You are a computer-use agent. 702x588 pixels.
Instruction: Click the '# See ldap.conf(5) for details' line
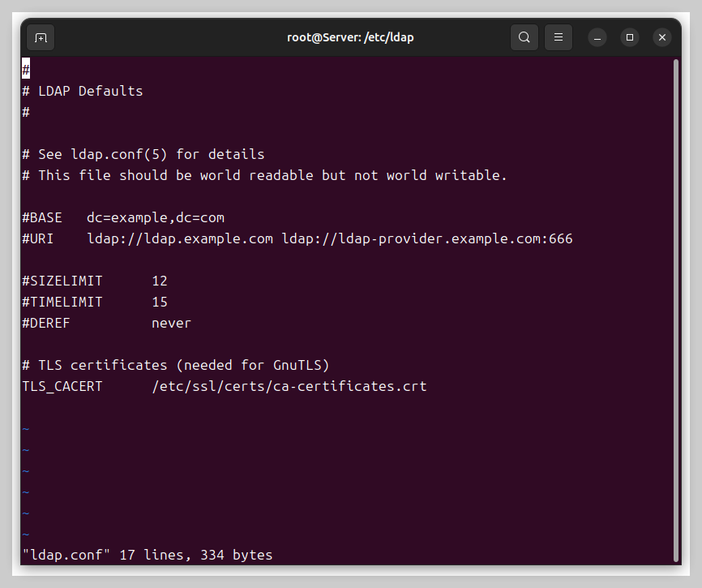143,154
